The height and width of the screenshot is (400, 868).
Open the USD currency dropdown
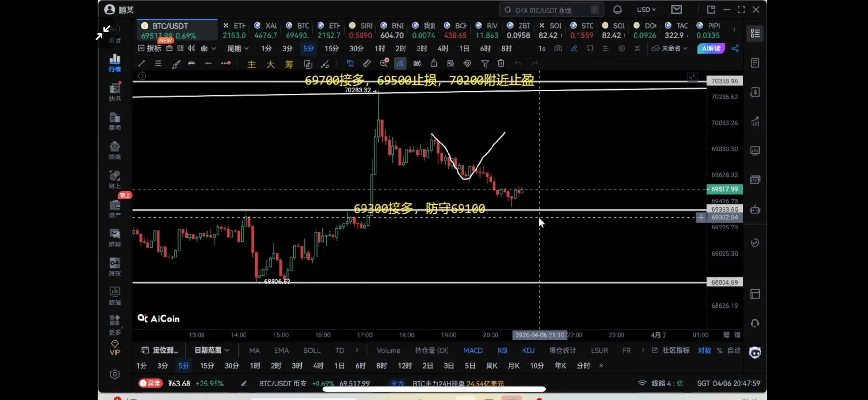click(646, 10)
